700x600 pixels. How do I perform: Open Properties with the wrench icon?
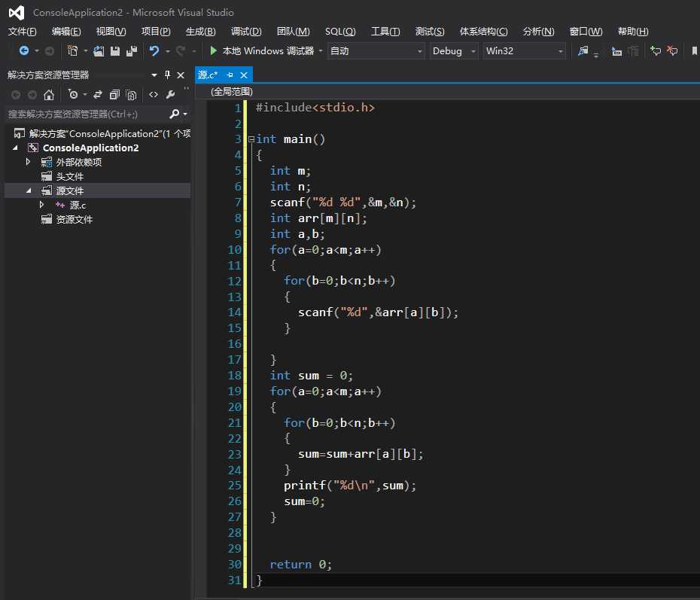[x=171, y=95]
